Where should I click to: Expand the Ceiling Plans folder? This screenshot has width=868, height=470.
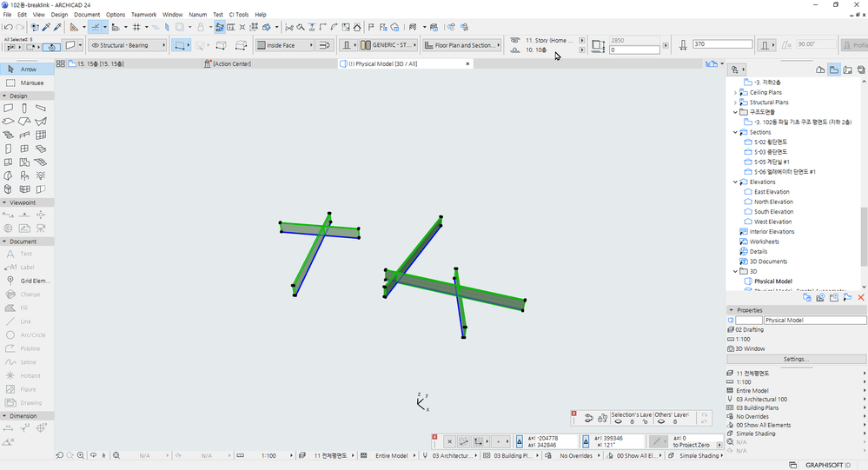pos(735,92)
